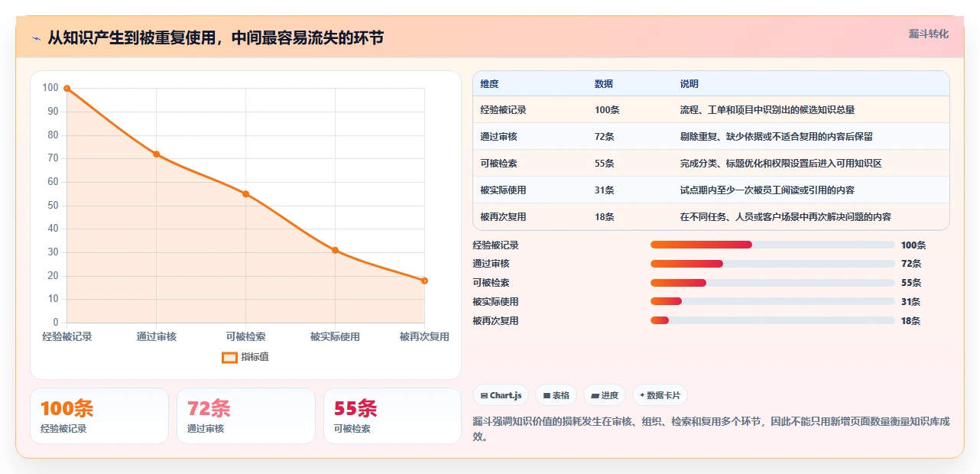Image resolution: width=980 pixels, height=474 pixels.
Task: Click the chart data point at 被再次复用
Action: pyautogui.click(x=424, y=281)
